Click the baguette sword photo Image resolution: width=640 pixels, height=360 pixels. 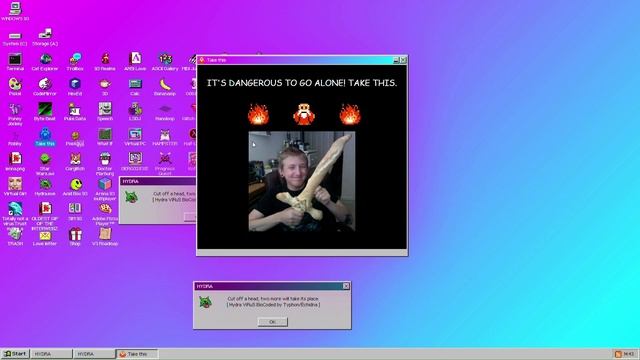pyautogui.click(x=302, y=181)
